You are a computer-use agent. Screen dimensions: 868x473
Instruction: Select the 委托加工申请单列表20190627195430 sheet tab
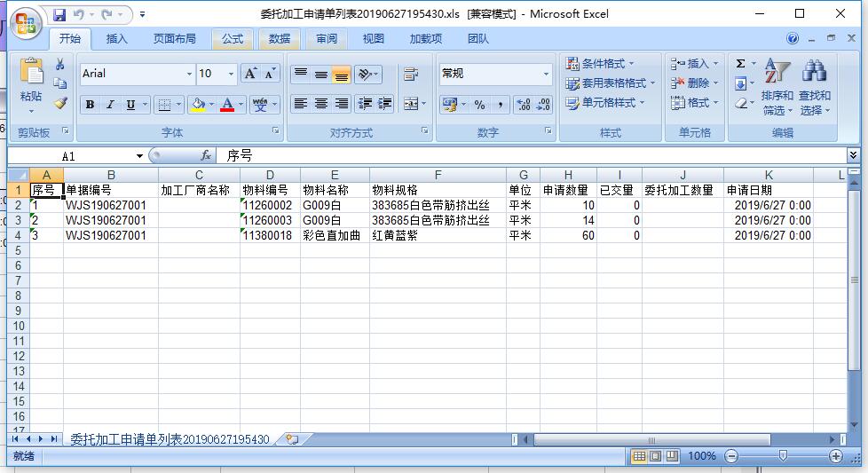pos(170,439)
